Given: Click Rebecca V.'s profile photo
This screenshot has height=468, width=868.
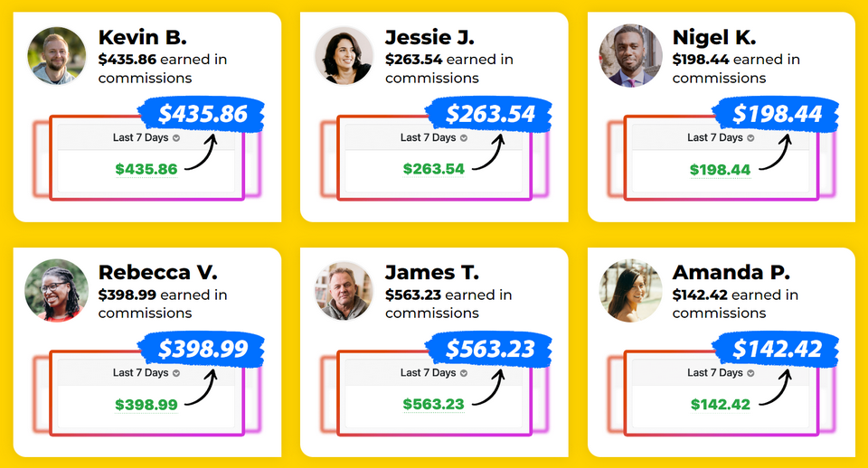Looking at the screenshot, I should [x=56, y=290].
